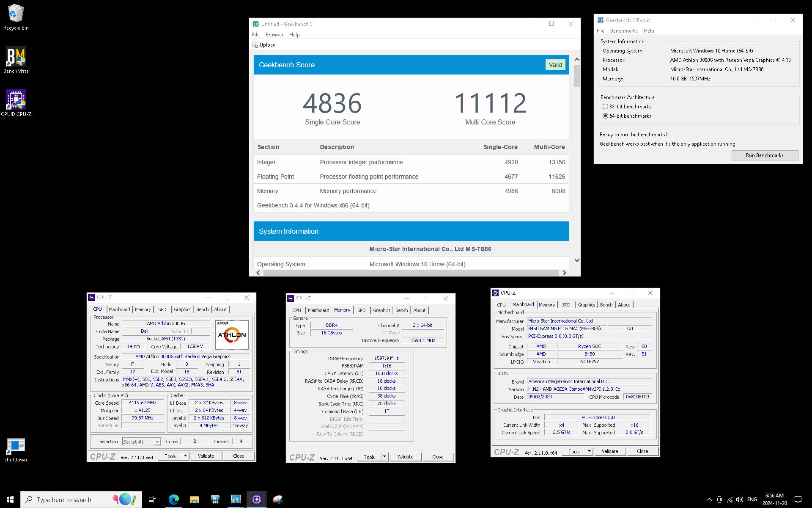Click DRAM Frequency value 1597.9 MHz
This screenshot has width=812, height=508.
[x=387, y=359]
